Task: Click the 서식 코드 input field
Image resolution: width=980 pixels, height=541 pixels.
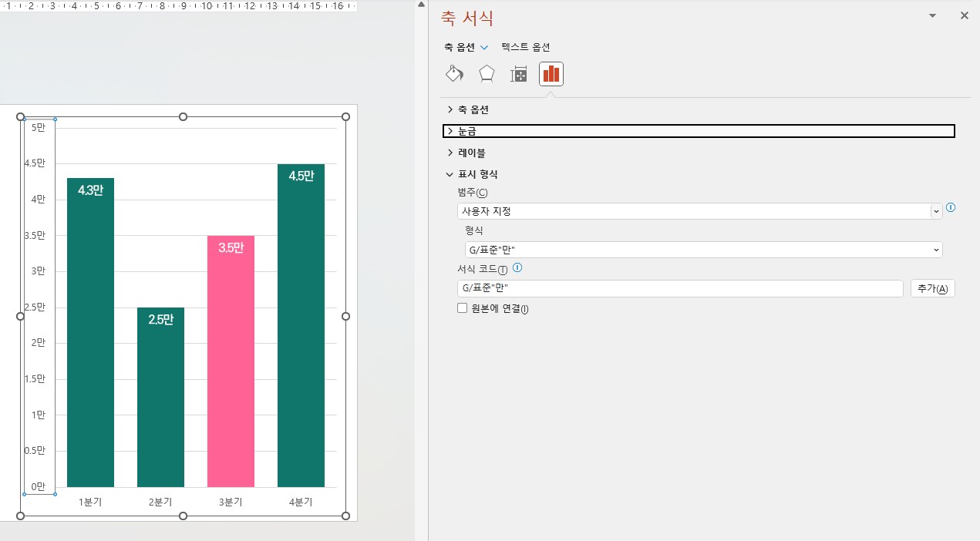Action: click(680, 288)
